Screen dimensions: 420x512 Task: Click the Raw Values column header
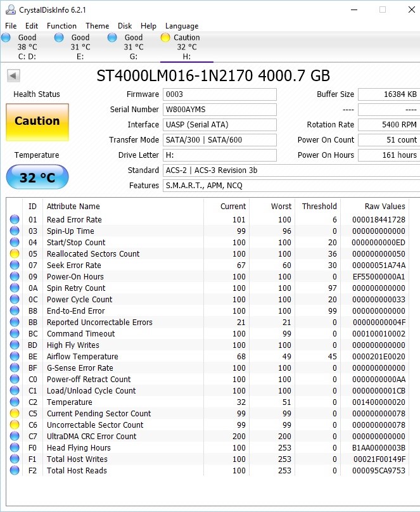[x=385, y=207]
